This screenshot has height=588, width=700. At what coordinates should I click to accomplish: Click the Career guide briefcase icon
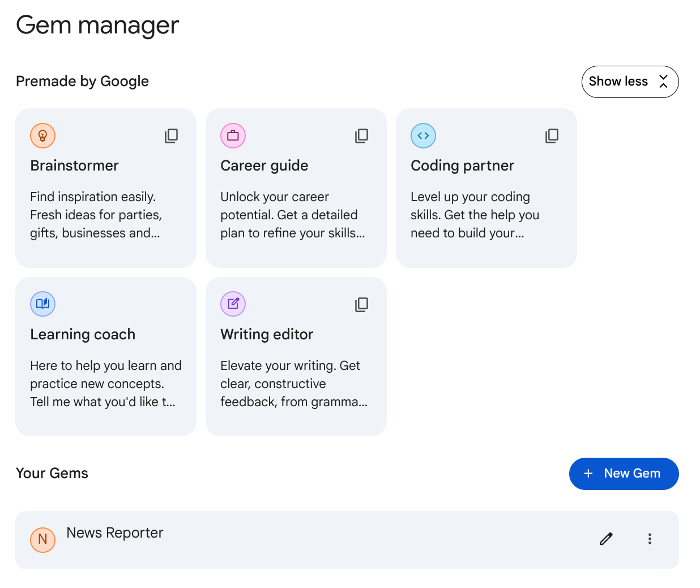(x=233, y=135)
